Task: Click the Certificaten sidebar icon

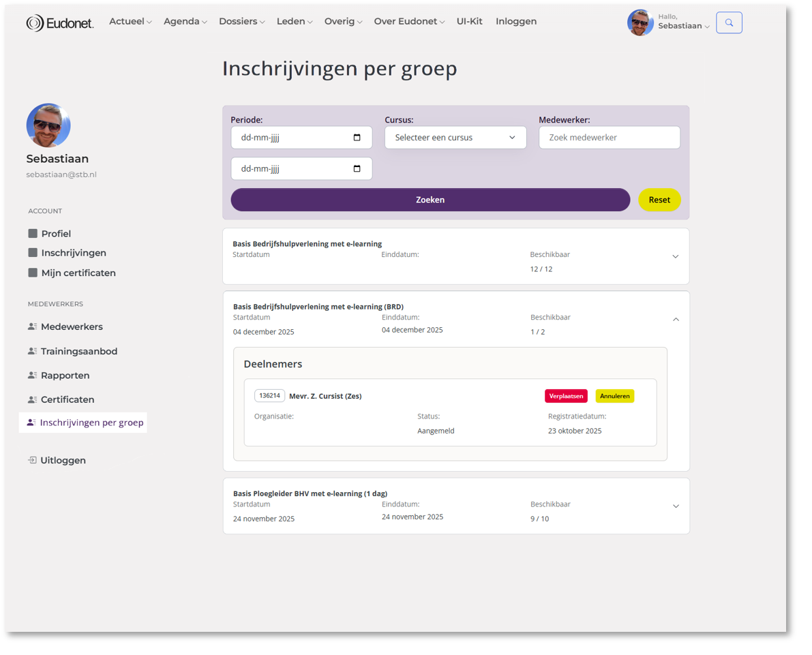Action: tap(32, 400)
